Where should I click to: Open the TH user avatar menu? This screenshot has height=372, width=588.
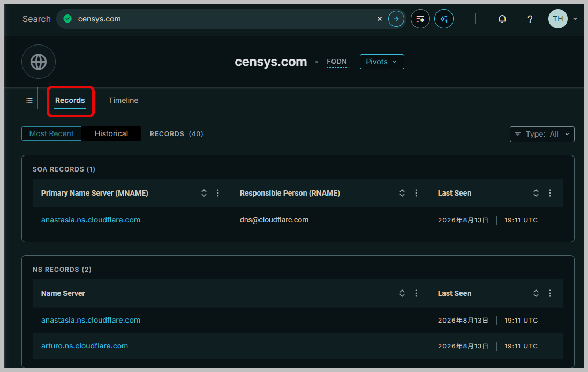pyautogui.click(x=557, y=19)
